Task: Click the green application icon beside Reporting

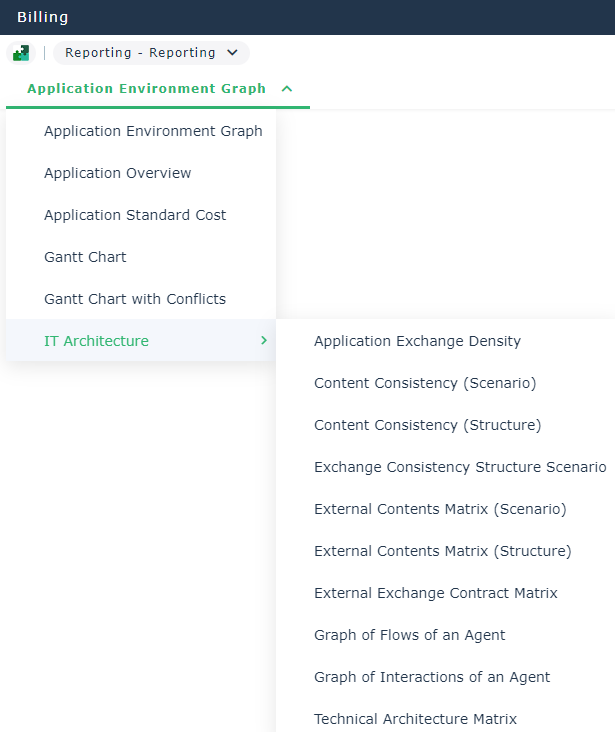Action: (21, 53)
